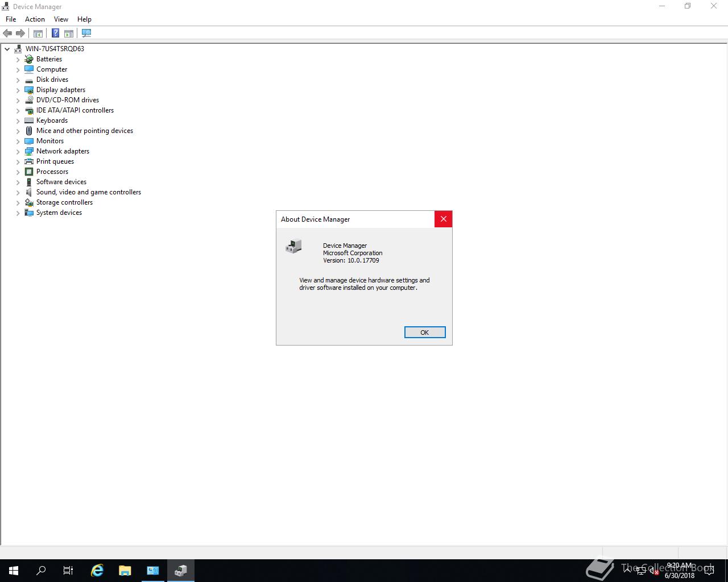Expand the Batteries node chevron
728x582 pixels.
(18, 60)
